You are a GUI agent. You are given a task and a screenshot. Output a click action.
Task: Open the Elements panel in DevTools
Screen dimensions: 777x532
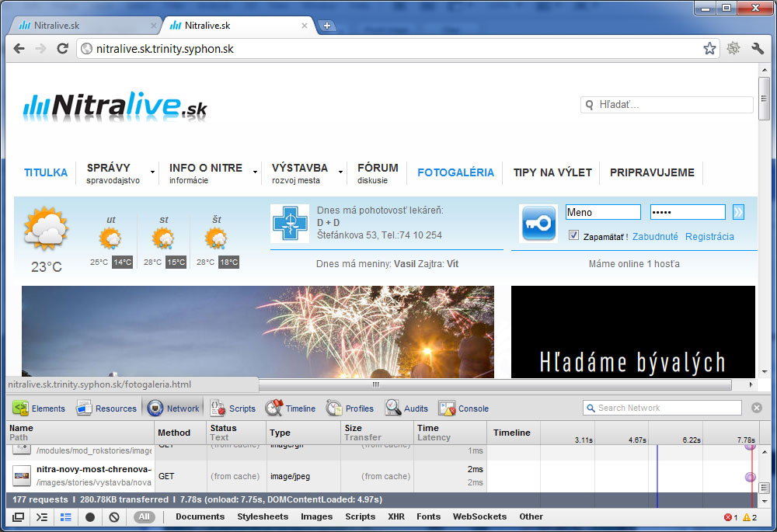pyautogui.click(x=39, y=409)
